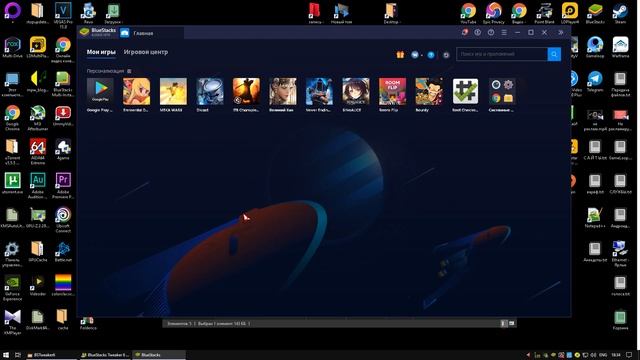Screen dimensions: 640x360
Task: Open the MSI Afterburner desktop shortcut
Action: tap(38, 117)
